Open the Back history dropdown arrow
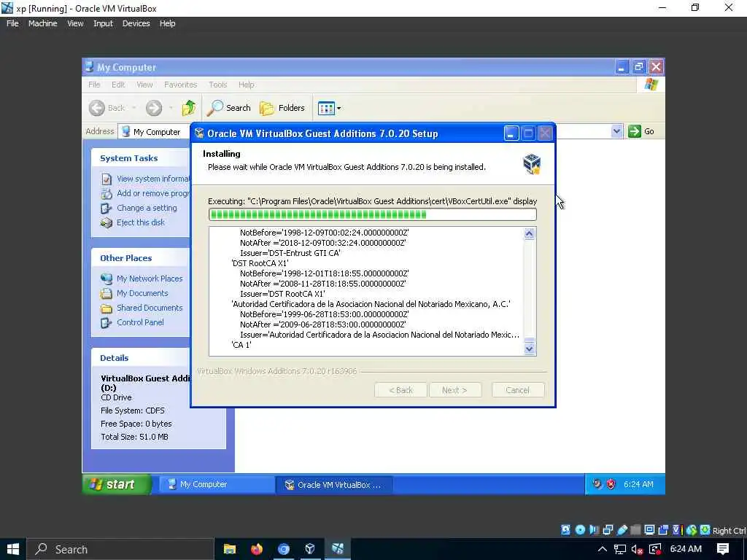747x560 pixels. point(134,108)
